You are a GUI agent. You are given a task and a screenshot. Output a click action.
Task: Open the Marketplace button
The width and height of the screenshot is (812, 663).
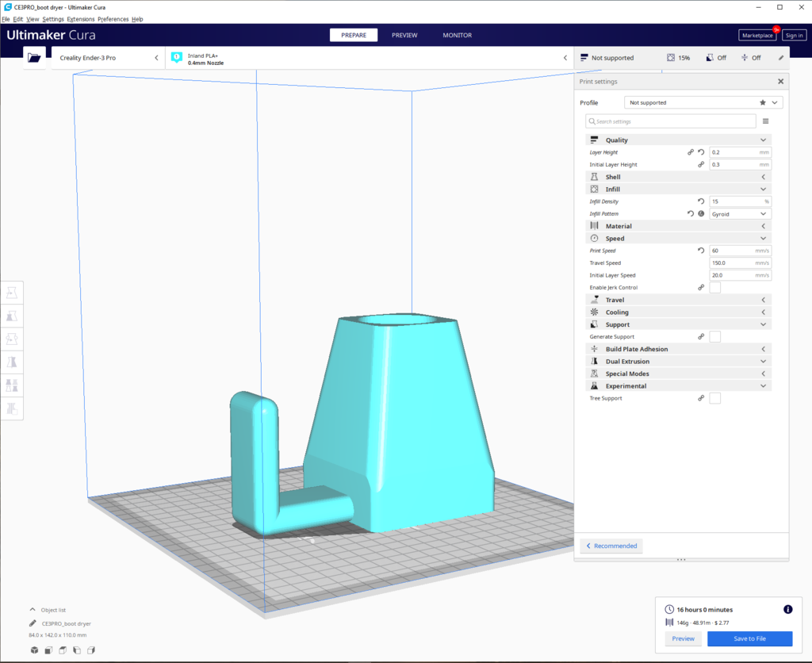[757, 35]
